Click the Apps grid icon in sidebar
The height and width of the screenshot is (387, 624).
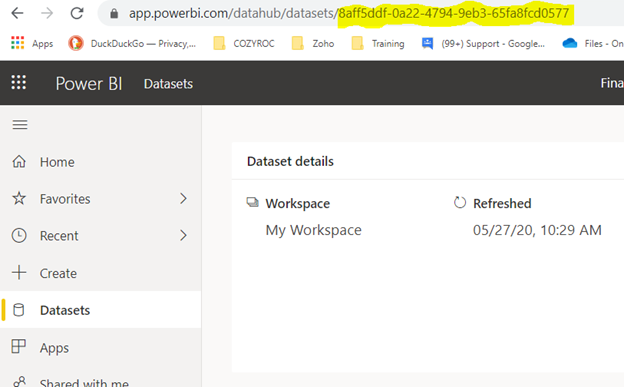pyautogui.click(x=19, y=346)
